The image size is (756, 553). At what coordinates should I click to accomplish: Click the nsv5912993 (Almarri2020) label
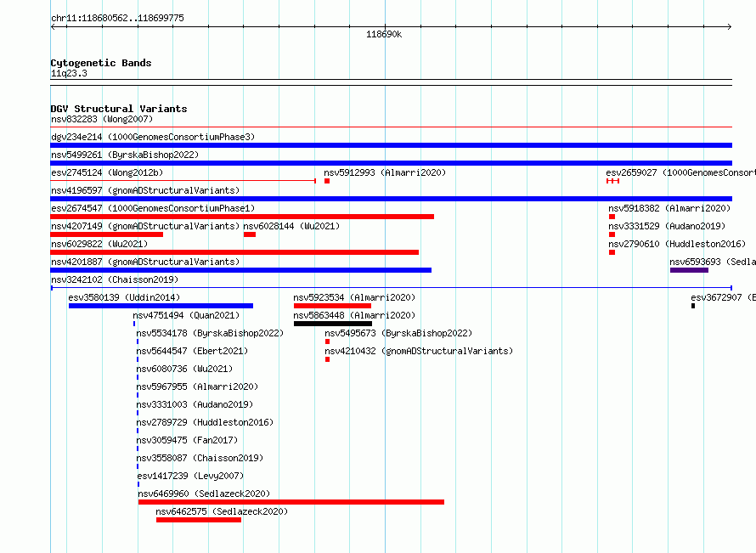pyautogui.click(x=385, y=172)
